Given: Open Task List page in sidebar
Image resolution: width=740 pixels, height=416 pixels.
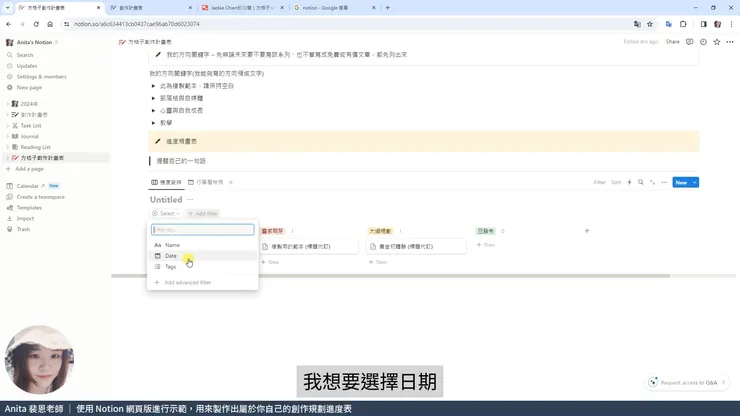Looking at the screenshot, I should point(31,126).
